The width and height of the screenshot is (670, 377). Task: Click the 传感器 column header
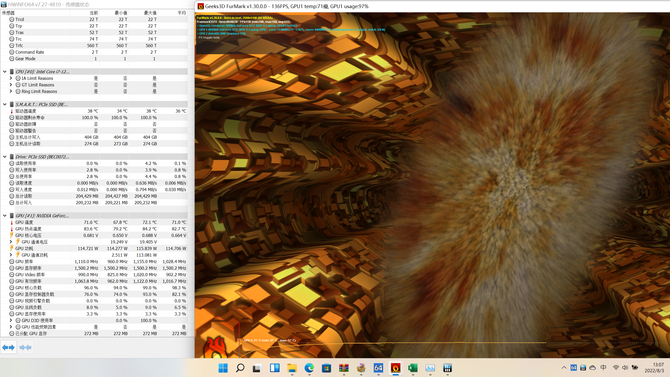[9, 13]
